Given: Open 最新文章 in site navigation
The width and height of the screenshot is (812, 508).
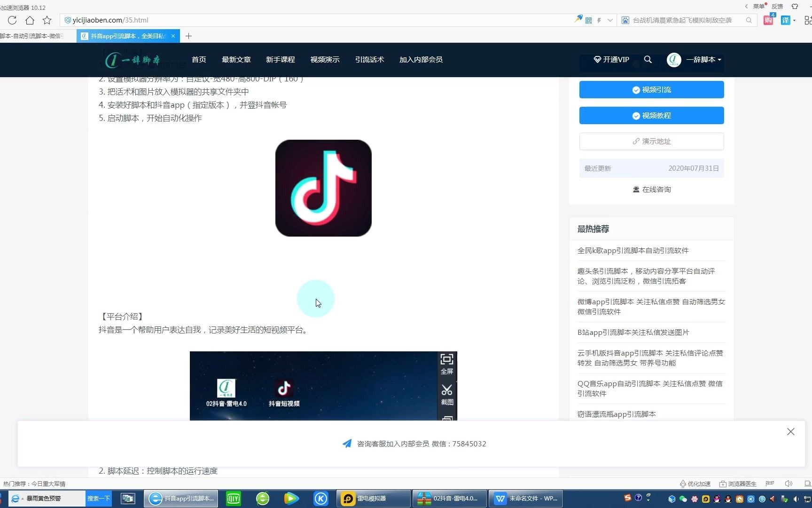Looking at the screenshot, I should tap(236, 60).
